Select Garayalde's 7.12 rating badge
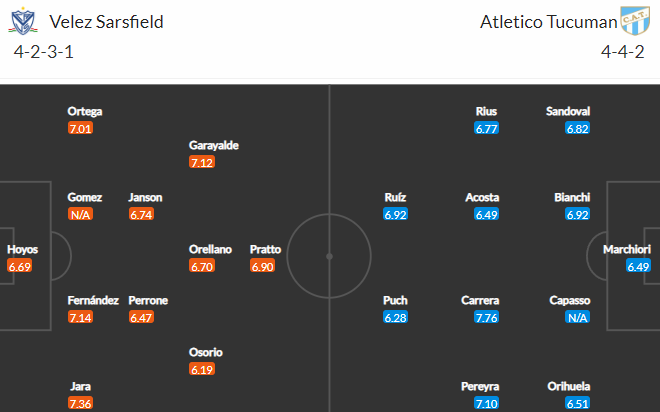The image size is (660, 412). point(202,162)
